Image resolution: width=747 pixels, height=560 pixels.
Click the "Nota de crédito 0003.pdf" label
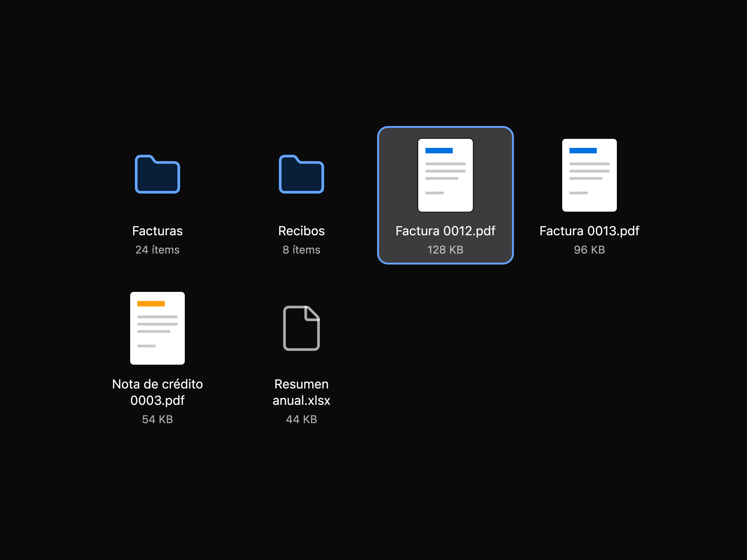[157, 392]
